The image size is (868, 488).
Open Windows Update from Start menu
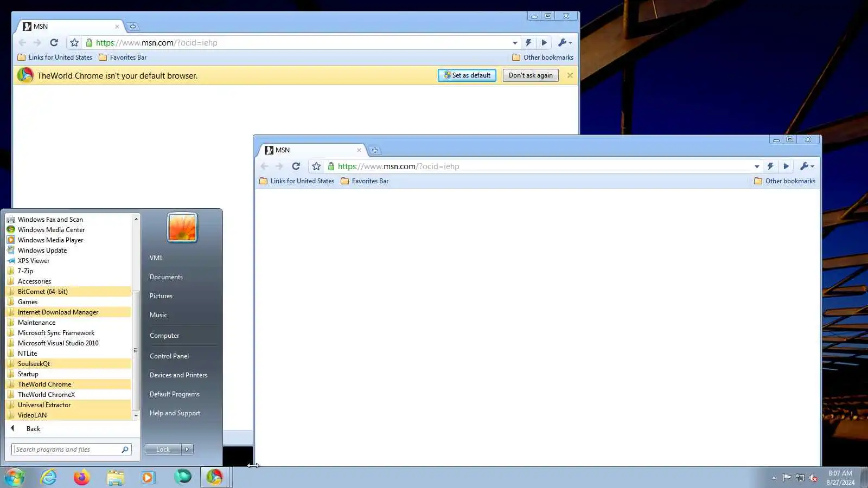coord(68,251)
